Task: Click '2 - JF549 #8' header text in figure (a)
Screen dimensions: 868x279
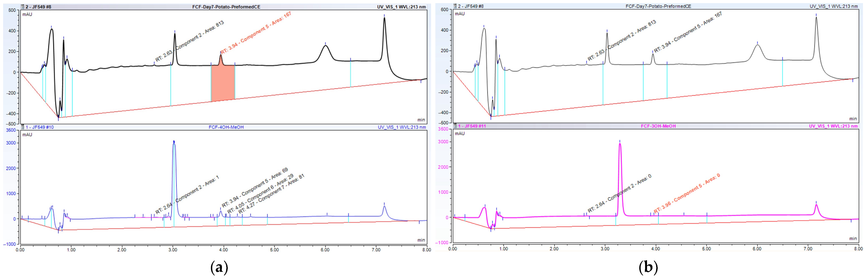Action: (38, 7)
